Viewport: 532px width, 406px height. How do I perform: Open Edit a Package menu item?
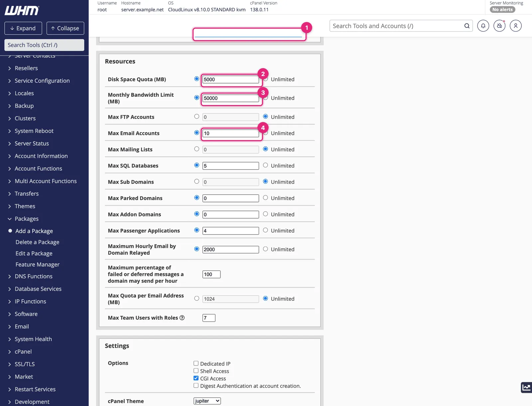coord(34,254)
